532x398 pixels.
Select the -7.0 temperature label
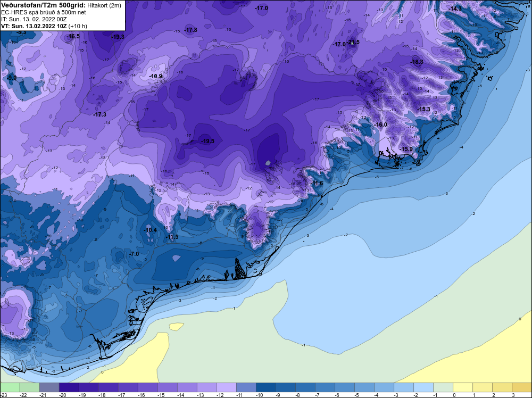coord(135,254)
